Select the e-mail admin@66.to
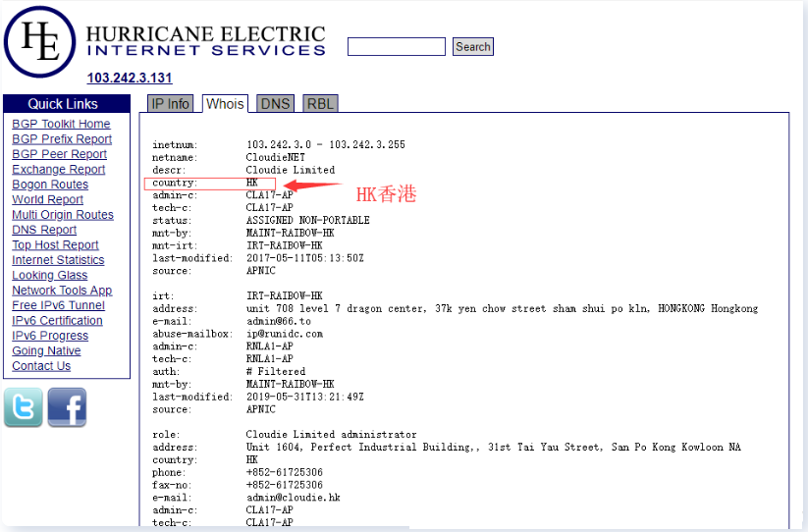 [278, 321]
